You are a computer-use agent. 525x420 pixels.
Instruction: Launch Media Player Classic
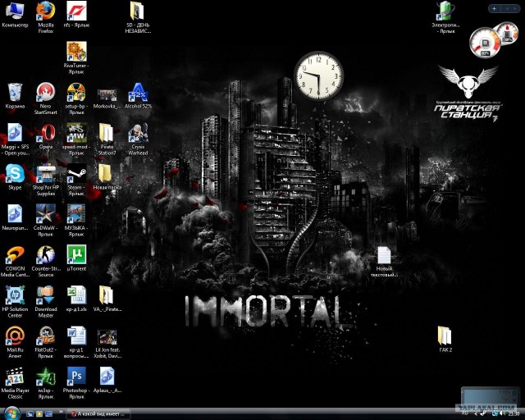(x=15, y=383)
